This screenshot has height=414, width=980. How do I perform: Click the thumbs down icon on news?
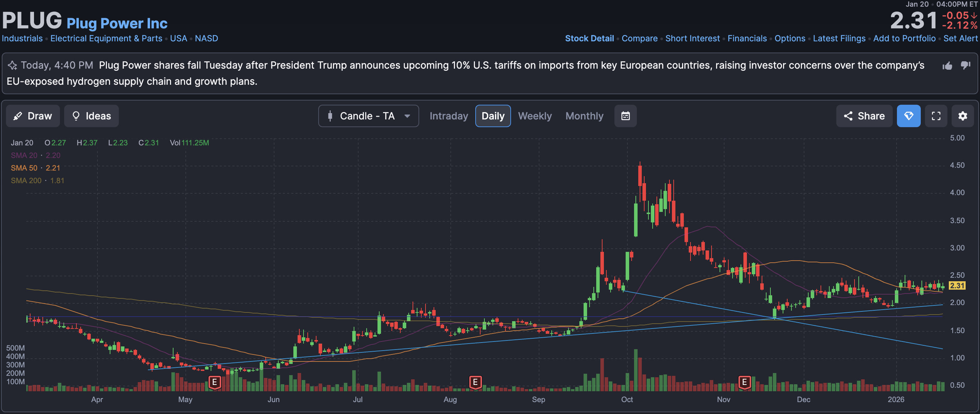coord(965,66)
